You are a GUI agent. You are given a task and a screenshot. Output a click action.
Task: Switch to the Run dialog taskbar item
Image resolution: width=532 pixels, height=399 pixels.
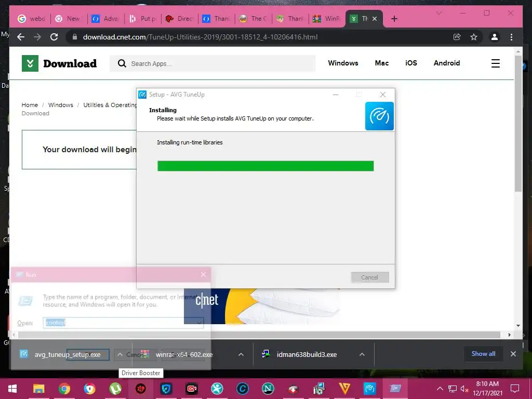[395, 389]
